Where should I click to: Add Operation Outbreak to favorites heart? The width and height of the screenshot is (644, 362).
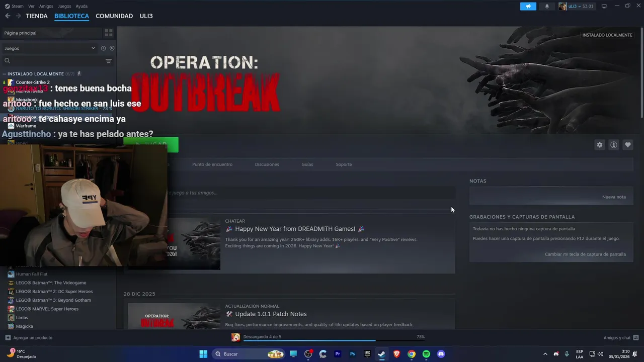pos(628,145)
